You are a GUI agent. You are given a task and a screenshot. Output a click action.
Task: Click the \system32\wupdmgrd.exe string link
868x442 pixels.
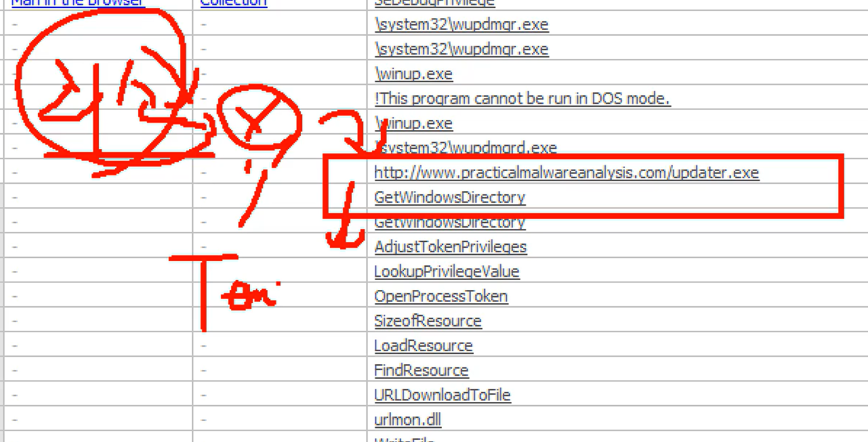[466, 148]
